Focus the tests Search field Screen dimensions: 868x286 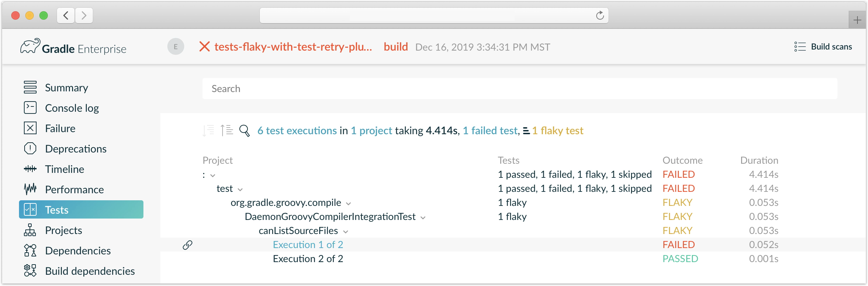[520, 89]
